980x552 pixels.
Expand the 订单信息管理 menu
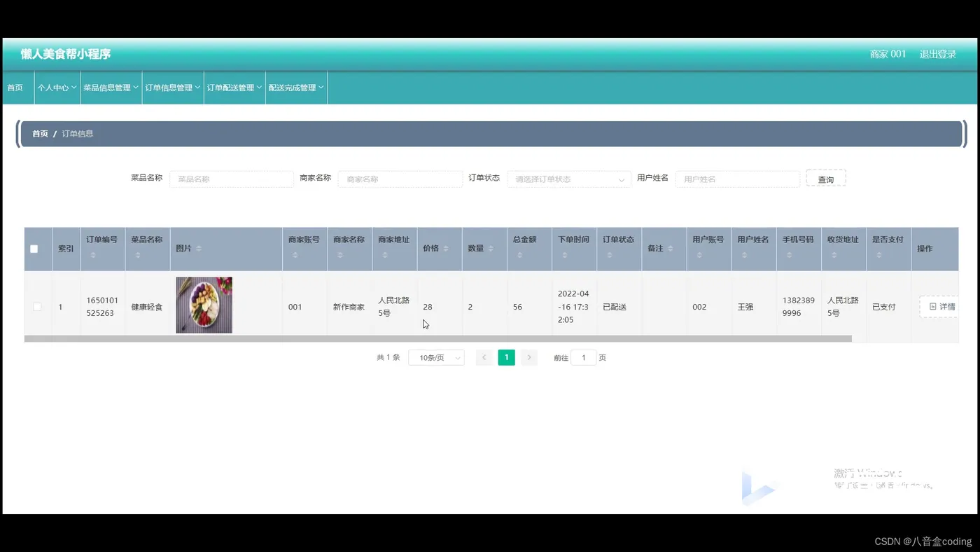tap(173, 88)
